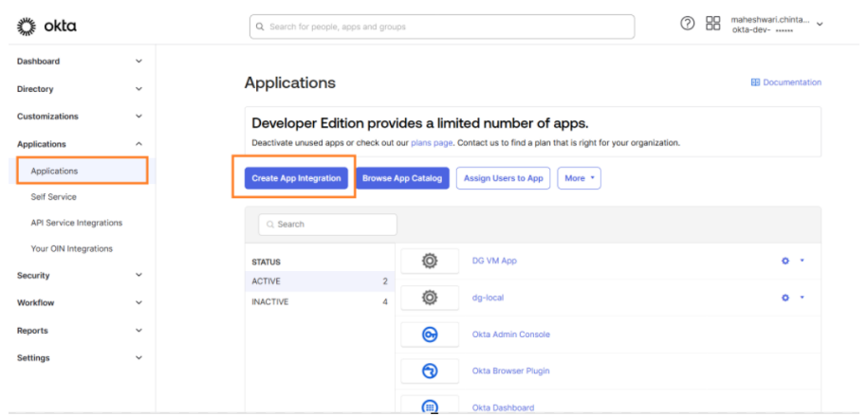Collapse the Applications sidebar section
The image size is (868, 416).
pos(139,144)
